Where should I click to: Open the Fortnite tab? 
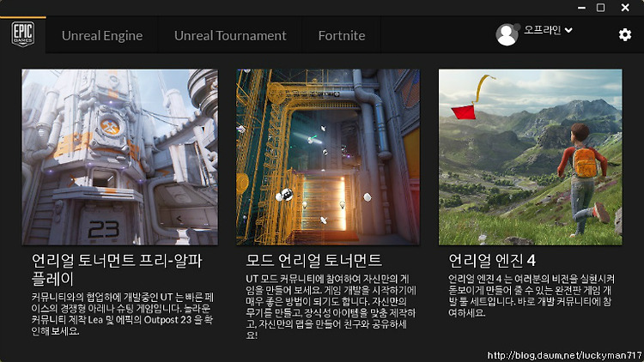(342, 36)
